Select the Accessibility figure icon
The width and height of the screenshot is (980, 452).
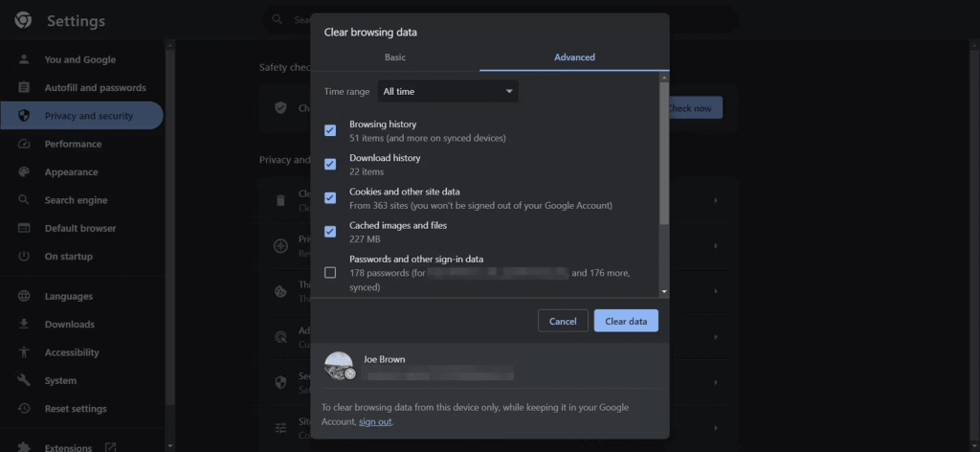[x=24, y=352]
